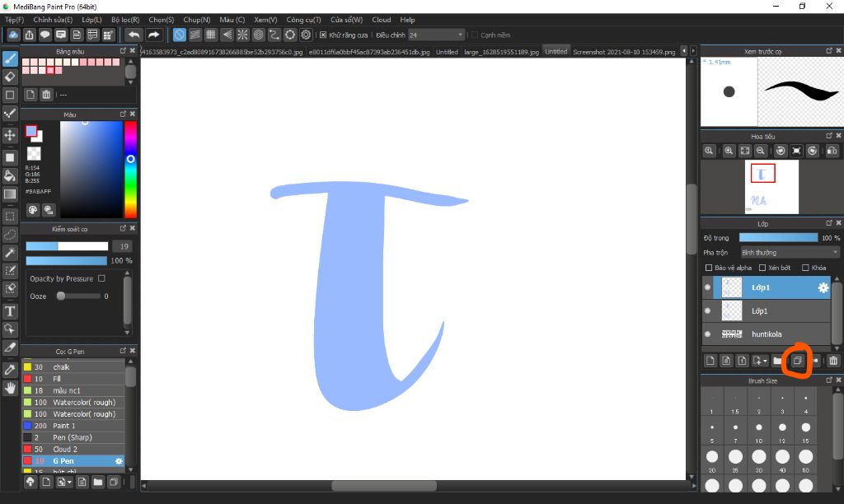Screen dimensions: 844x504
Task: Click duplicate layer icon in Layer panel
Action: (797, 361)
